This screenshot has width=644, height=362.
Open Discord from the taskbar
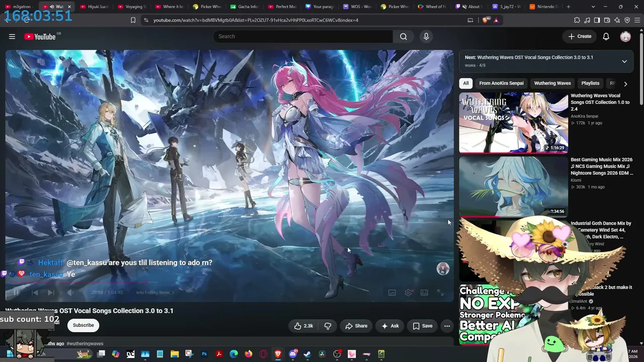click(293, 354)
